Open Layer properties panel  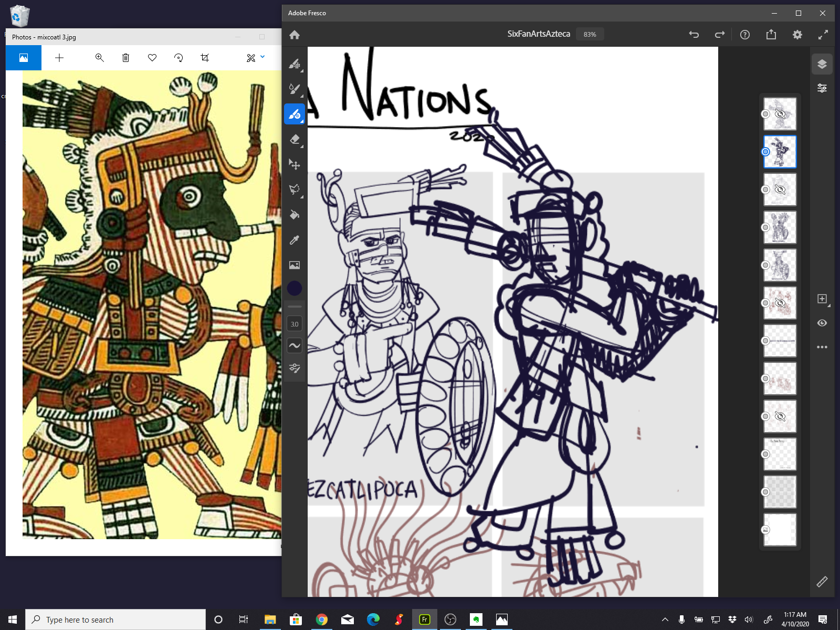tap(822, 88)
